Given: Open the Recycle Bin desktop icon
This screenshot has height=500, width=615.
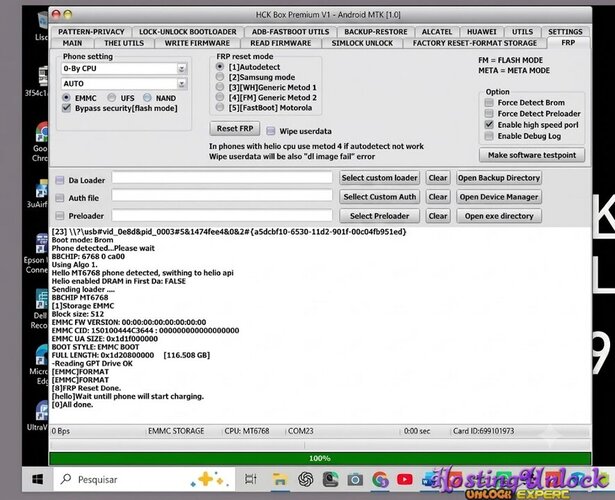Looking at the screenshot, I should (42, 26).
